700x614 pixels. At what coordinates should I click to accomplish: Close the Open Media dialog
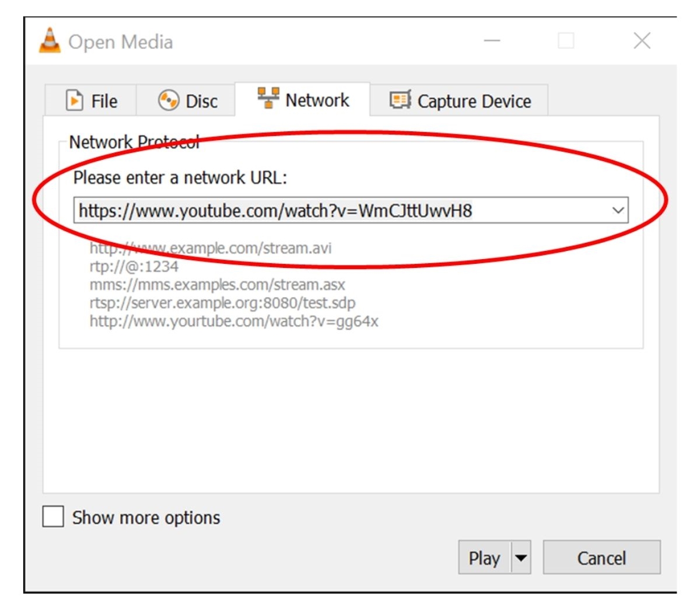[642, 41]
